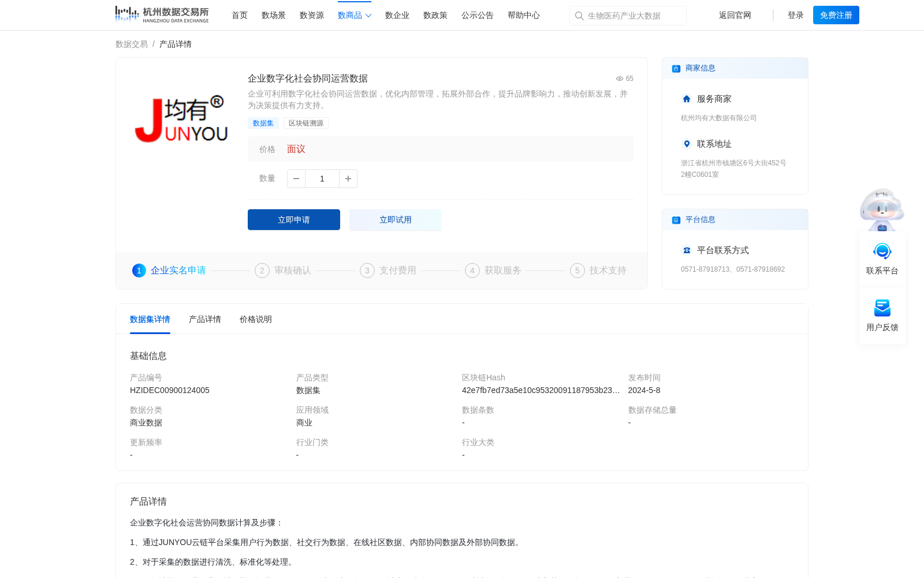The image size is (924, 578).
Task: Click 立即申请 button
Action: coord(294,220)
